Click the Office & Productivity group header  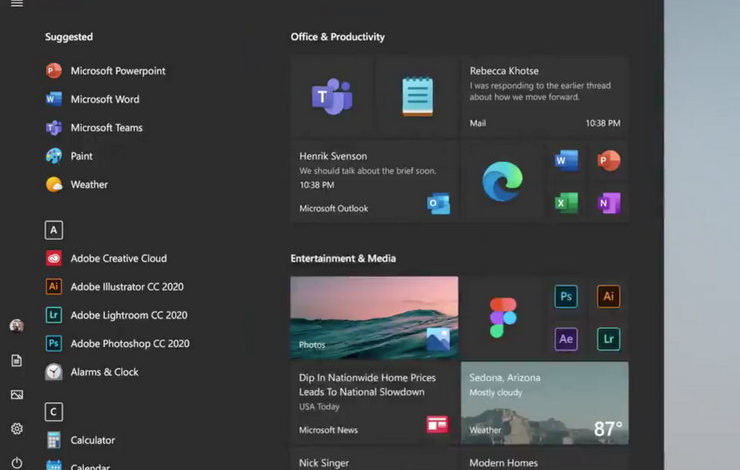(337, 37)
